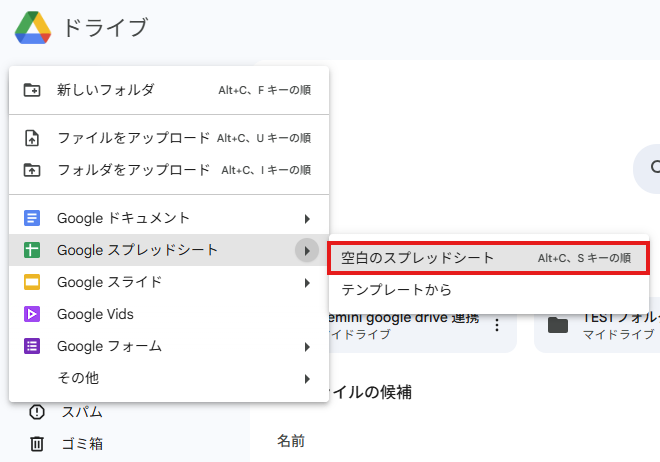Image resolution: width=660 pixels, height=462 pixels.
Task: Expand Google スプレッドシート submenu arrow
Action: click(x=307, y=251)
